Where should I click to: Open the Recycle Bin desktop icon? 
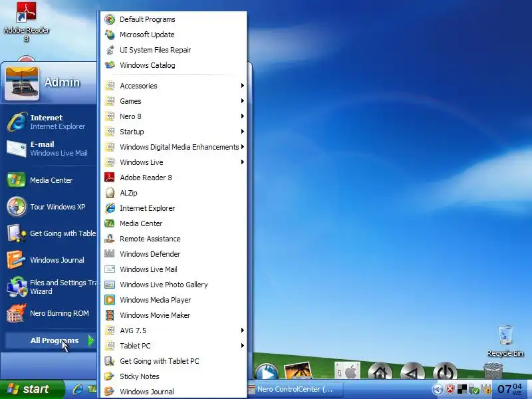(x=505, y=341)
